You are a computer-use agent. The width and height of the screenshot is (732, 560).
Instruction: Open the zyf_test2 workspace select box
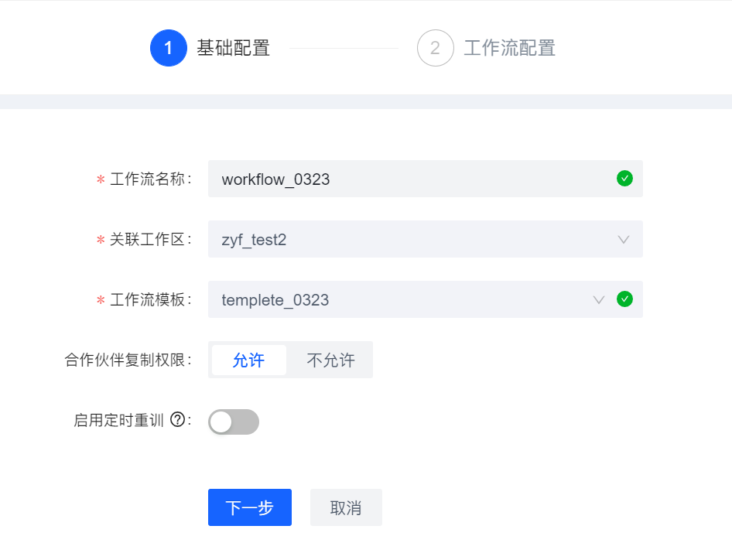coord(426,239)
